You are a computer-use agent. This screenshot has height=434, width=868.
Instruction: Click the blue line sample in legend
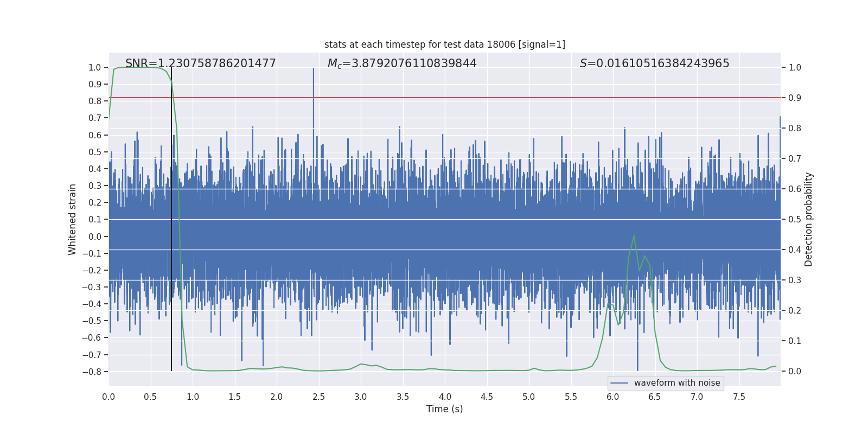619,383
